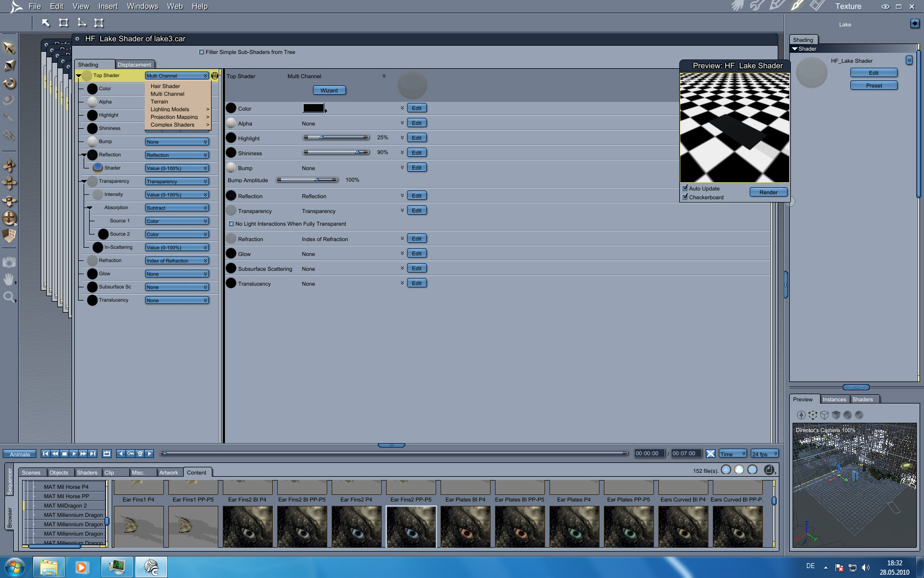This screenshot has width=924, height=578.
Task: Toggle the loop playback icon
Action: pos(107,454)
